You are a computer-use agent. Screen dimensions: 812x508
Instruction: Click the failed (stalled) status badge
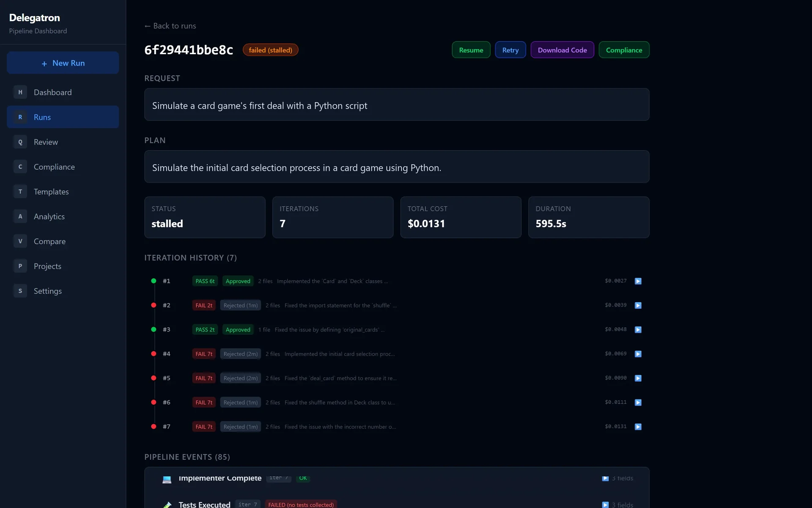(270, 50)
